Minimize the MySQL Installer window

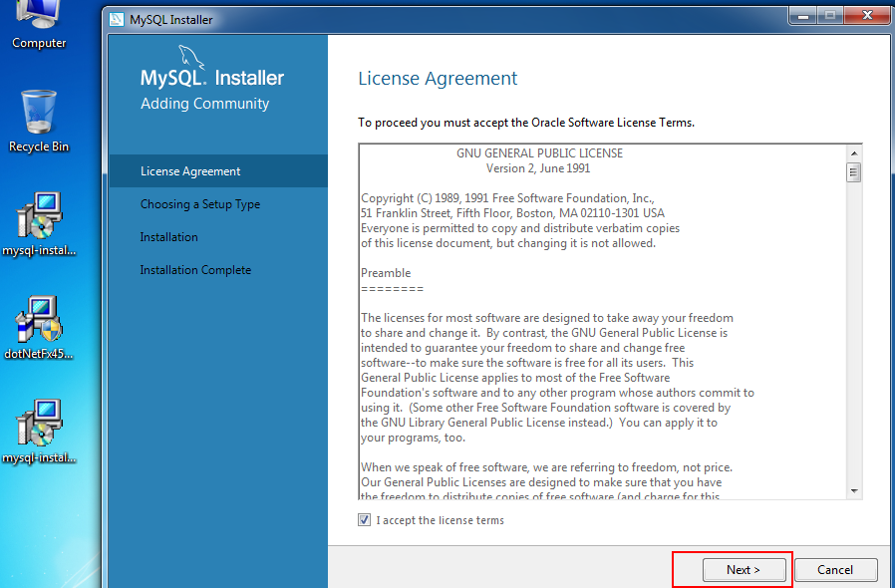pos(803,16)
